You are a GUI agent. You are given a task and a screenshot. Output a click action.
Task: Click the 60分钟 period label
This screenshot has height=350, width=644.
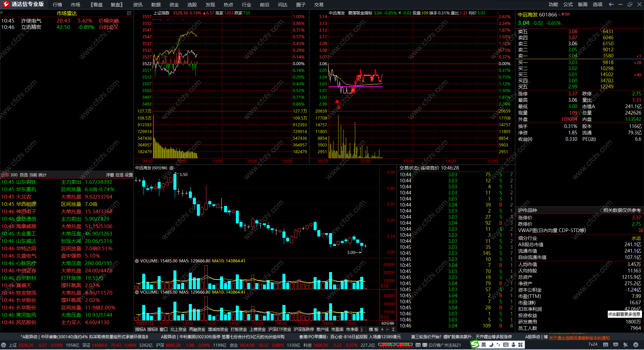click(x=387, y=323)
